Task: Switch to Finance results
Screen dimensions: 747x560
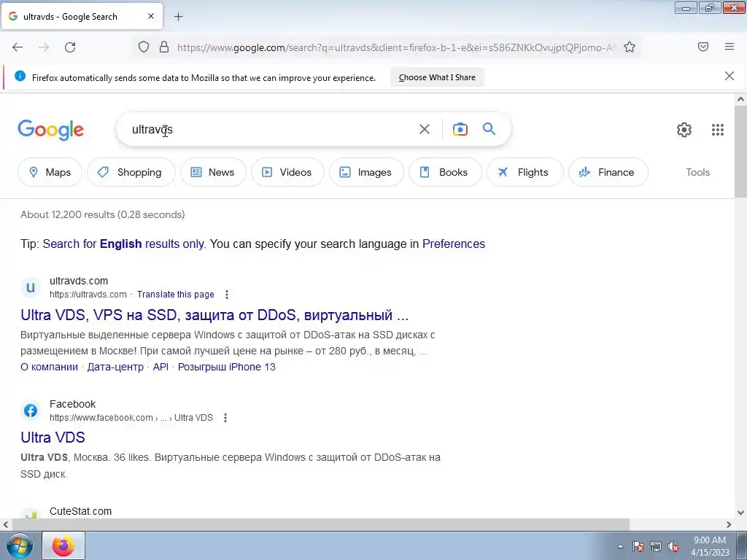Action: click(608, 172)
